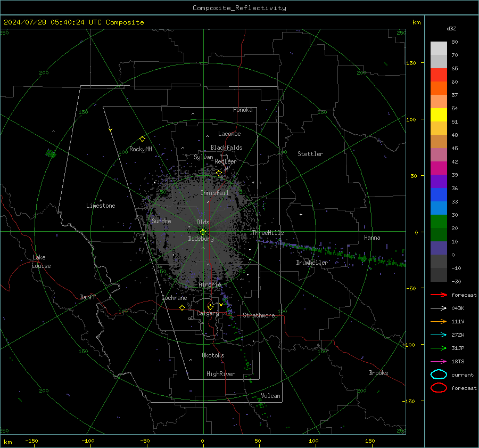Click the '18TS' legend label
This screenshot has height=448, width=479.
(458, 362)
